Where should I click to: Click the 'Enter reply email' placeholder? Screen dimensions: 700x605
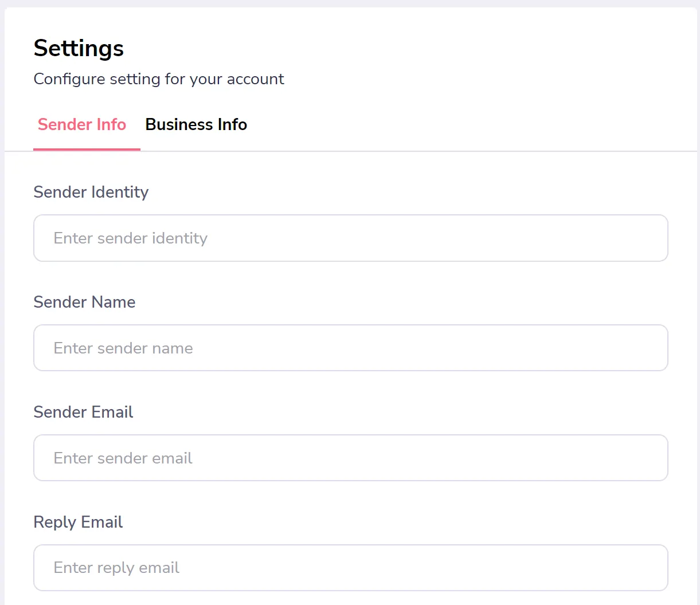click(116, 568)
